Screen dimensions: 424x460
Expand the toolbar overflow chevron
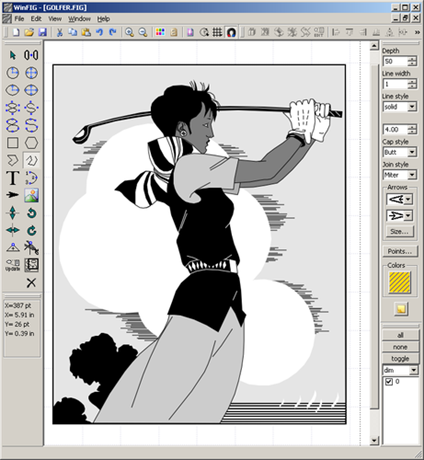pos(417,32)
